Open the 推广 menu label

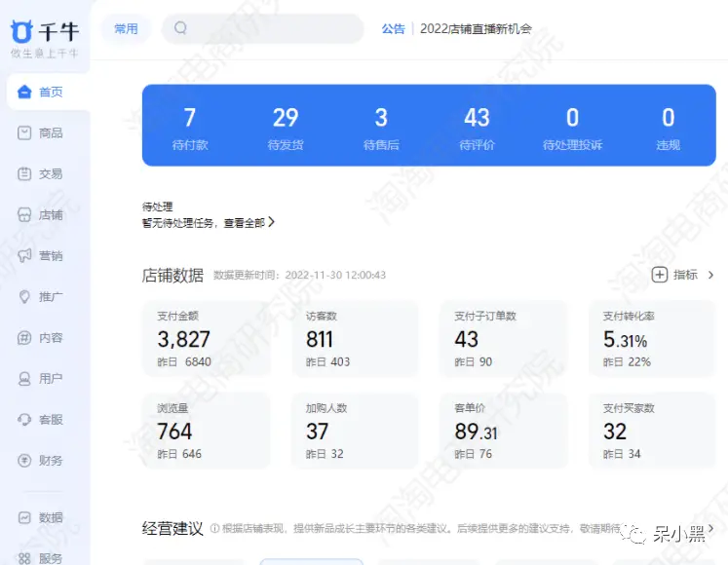[x=51, y=297]
